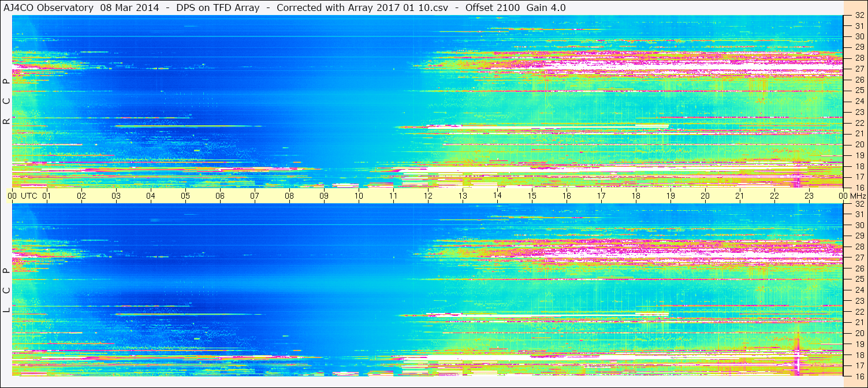Select the 10 hour tick on the time axis
Screen dimensions: 868x388
(x=359, y=196)
